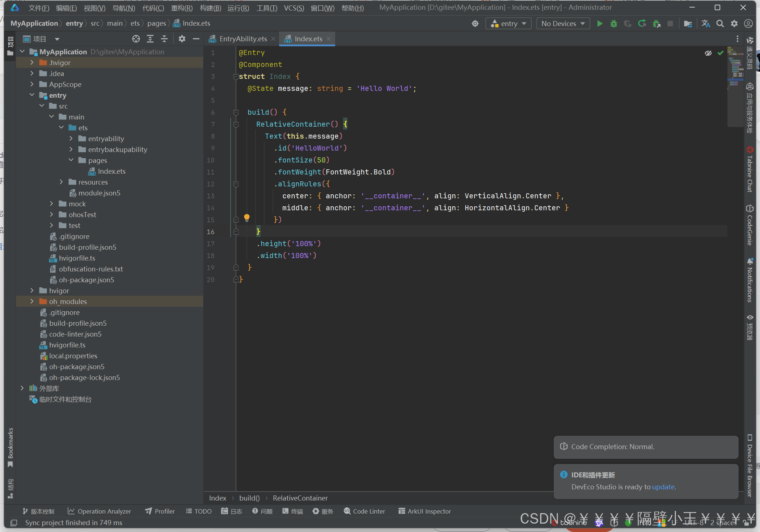Click the Debug bug icon
Viewport: 760px width, 532px height.
coord(614,24)
